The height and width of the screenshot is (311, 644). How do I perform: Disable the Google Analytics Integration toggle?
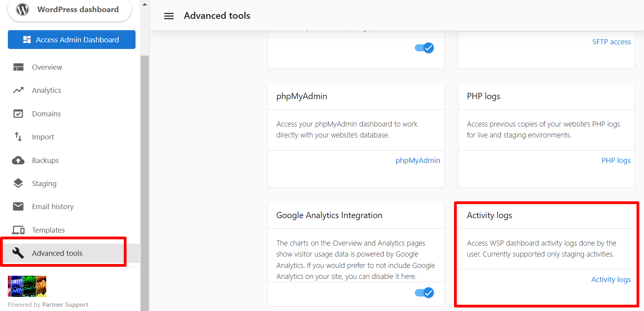[x=424, y=293]
